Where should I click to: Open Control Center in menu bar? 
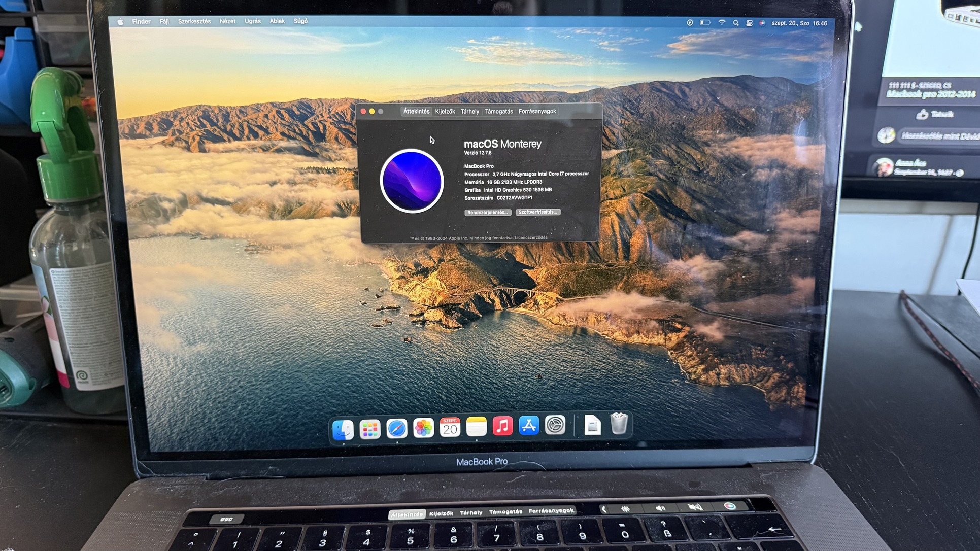click(x=749, y=23)
